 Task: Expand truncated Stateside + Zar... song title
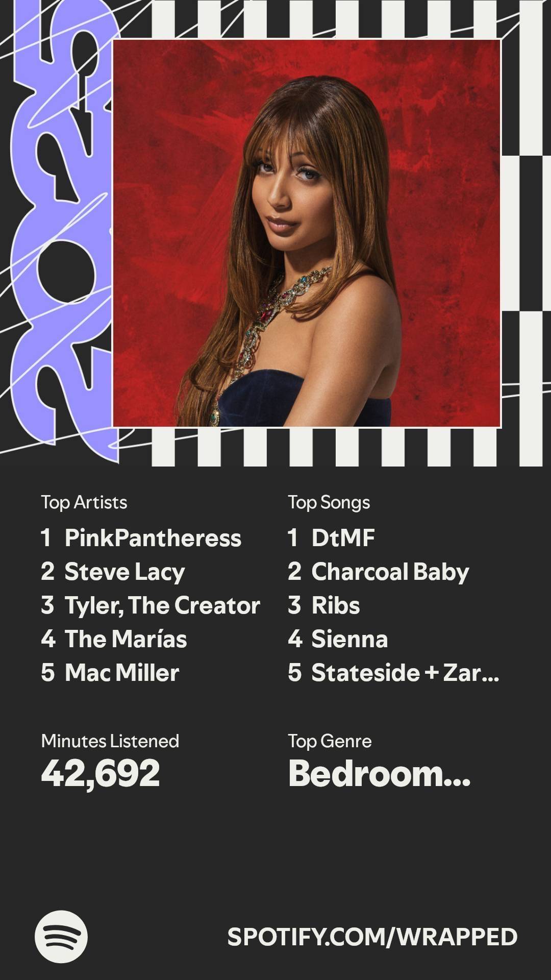(x=406, y=673)
